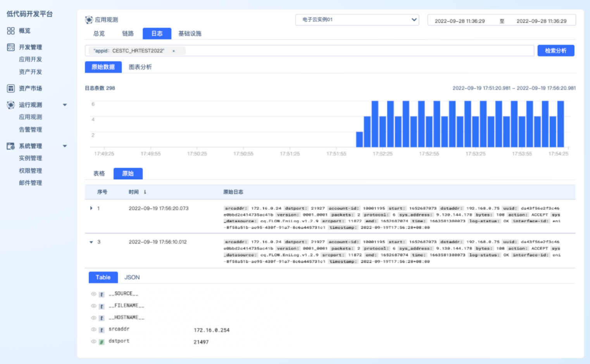Open 资产开发 in sidebar
The image size is (590, 364).
[30, 72]
